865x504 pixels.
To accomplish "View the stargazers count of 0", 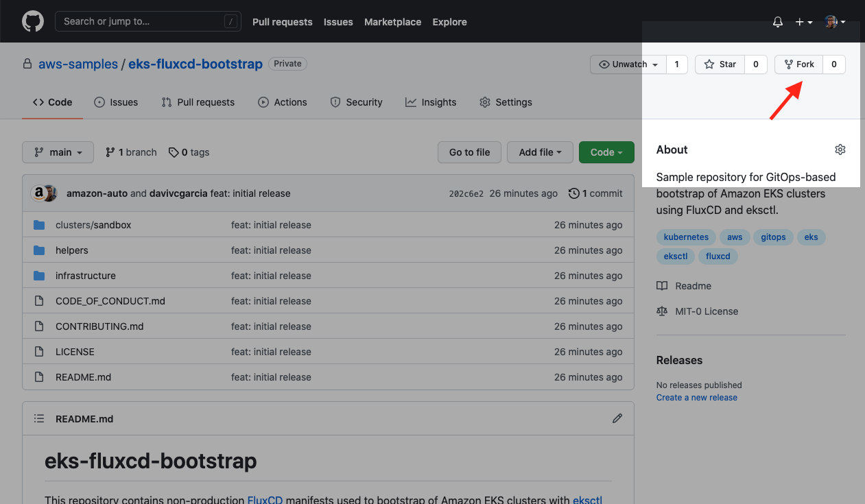I will (x=756, y=64).
